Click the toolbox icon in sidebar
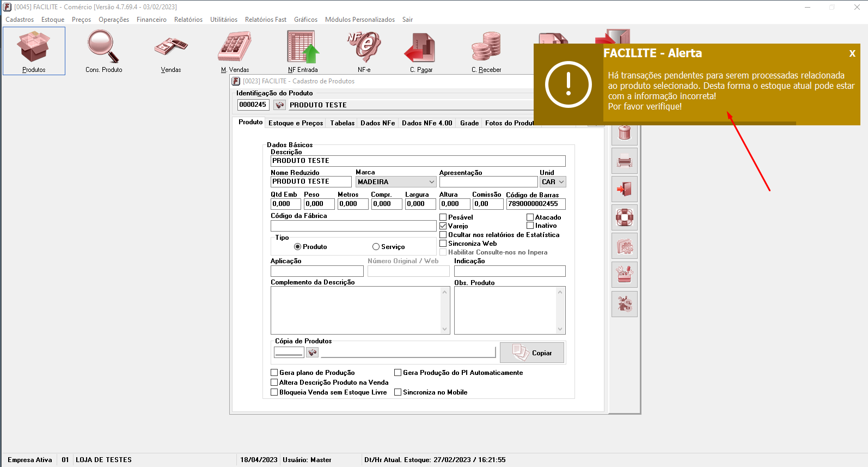The height and width of the screenshot is (467, 868). pos(625,274)
